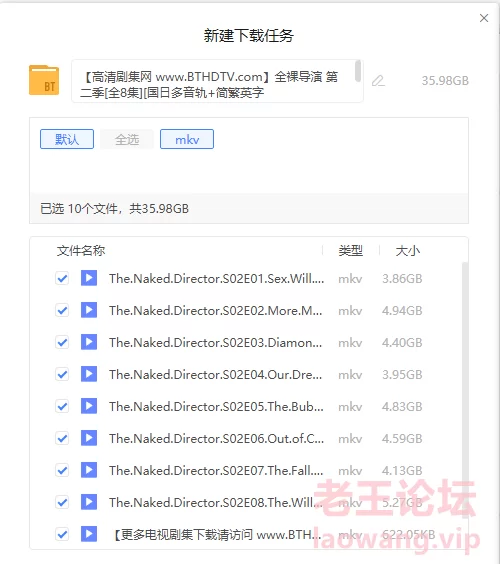500x564 pixels.
Task: Click the video play icon for S02E01
Action: pos(89,278)
